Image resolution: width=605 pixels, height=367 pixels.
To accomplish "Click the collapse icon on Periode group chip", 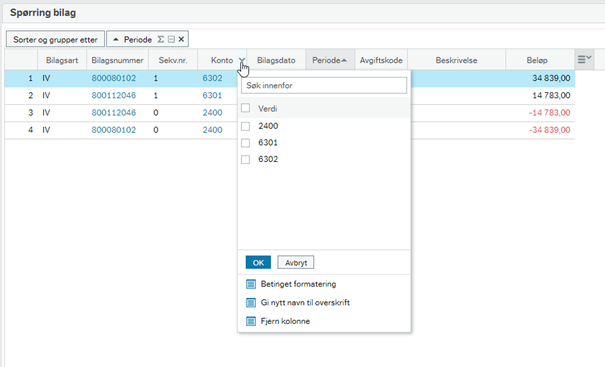I will 171,39.
